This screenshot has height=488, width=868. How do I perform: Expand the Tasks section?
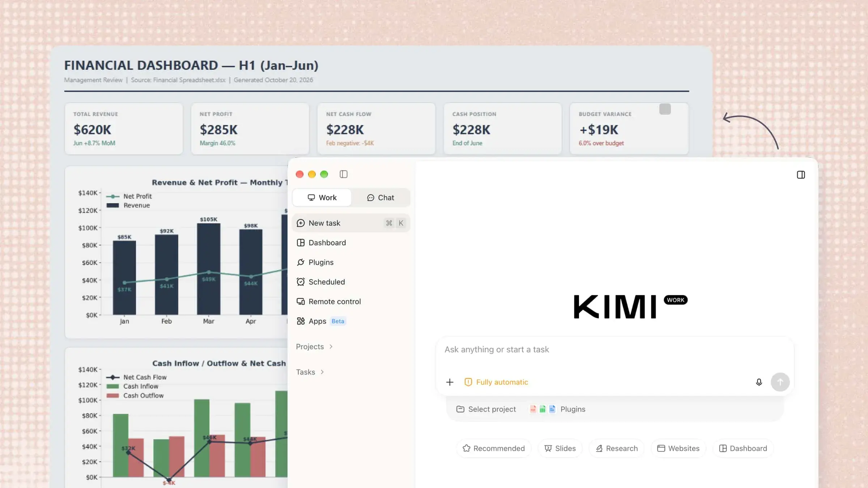point(310,372)
